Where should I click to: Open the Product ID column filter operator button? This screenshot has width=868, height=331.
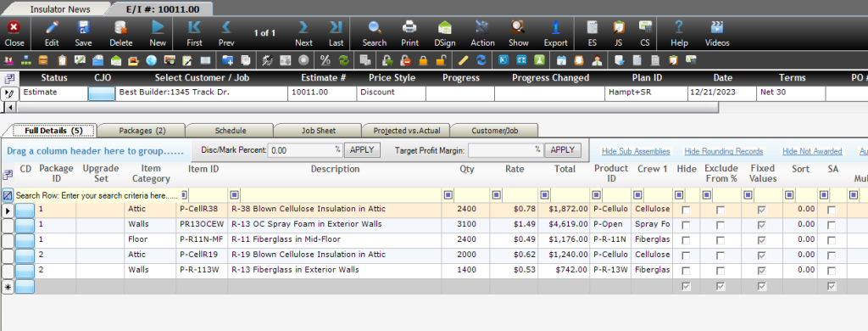pos(596,194)
